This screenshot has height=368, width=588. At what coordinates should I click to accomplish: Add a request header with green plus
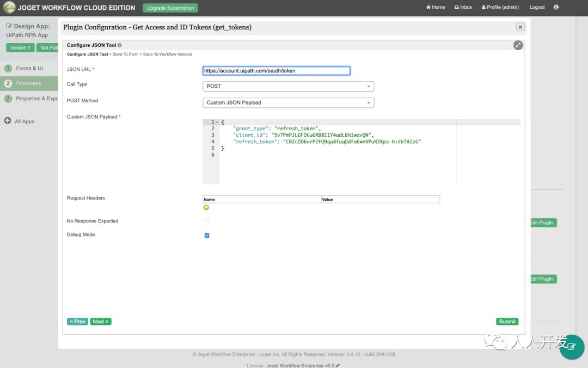coord(206,207)
